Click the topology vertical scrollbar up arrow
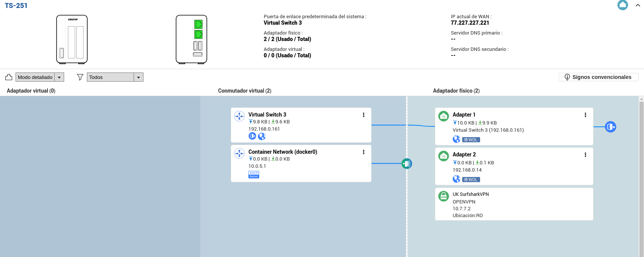 click(641, 99)
